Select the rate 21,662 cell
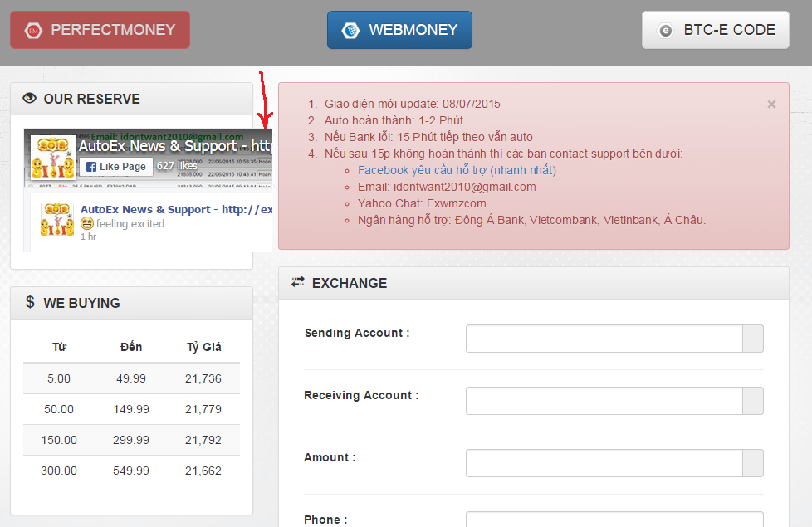The width and height of the screenshot is (812, 527). click(203, 471)
